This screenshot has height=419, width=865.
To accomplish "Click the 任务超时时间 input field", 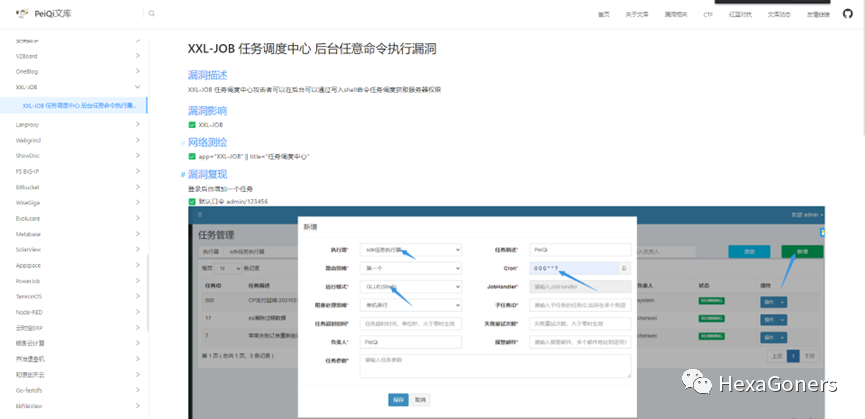I will click(410, 324).
